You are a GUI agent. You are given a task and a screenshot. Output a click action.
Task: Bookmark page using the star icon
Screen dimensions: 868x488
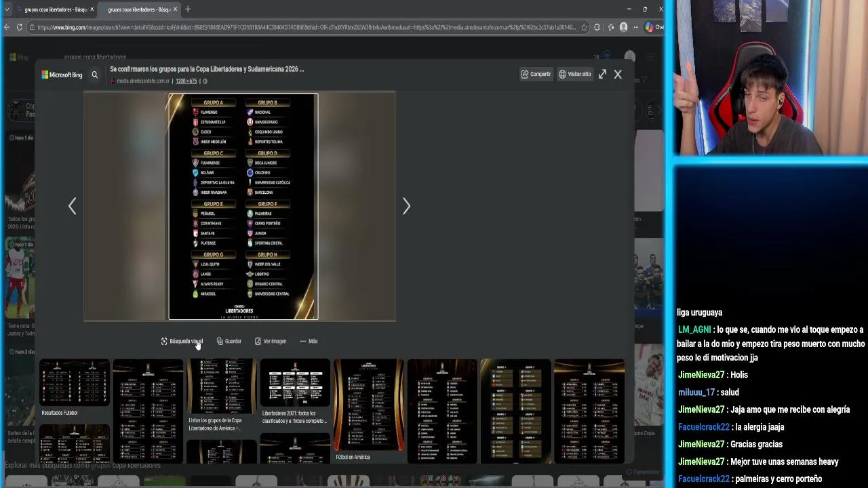tap(584, 27)
